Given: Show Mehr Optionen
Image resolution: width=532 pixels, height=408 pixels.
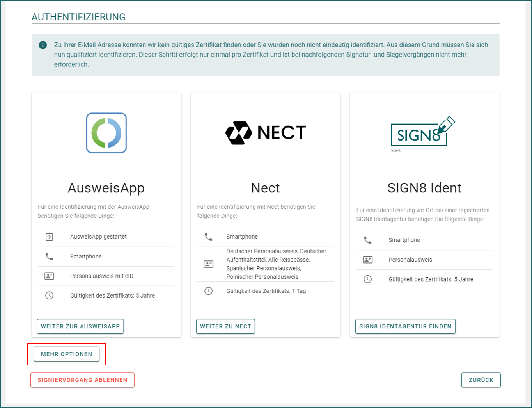Looking at the screenshot, I should [x=67, y=354].
